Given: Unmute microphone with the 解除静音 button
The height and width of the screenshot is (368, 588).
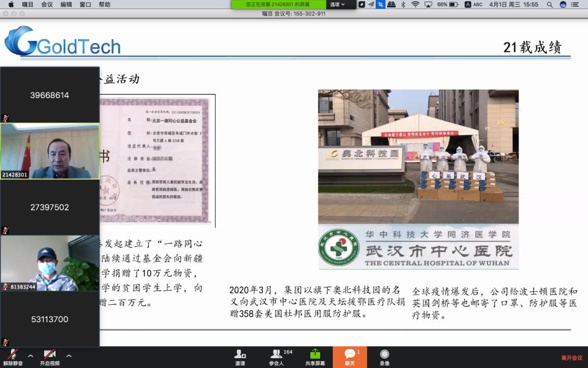Looking at the screenshot, I should pyautogui.click(x=13, y=357).
